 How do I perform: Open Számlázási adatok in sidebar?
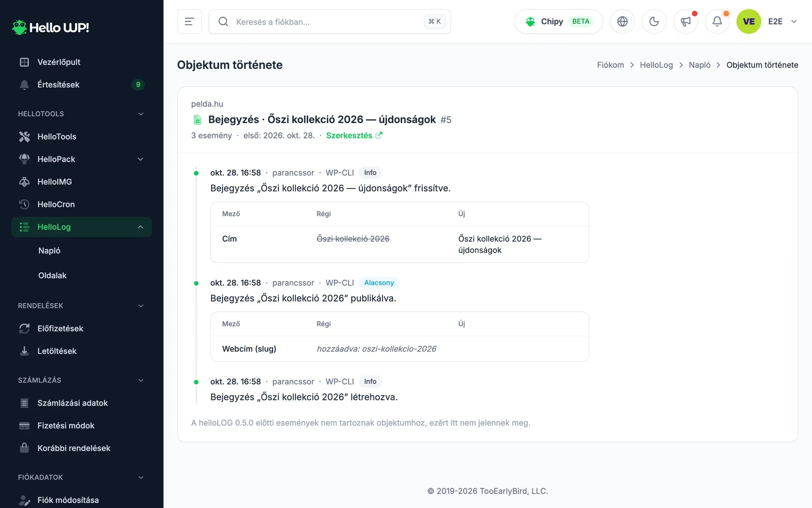click(x=81, y=403)
